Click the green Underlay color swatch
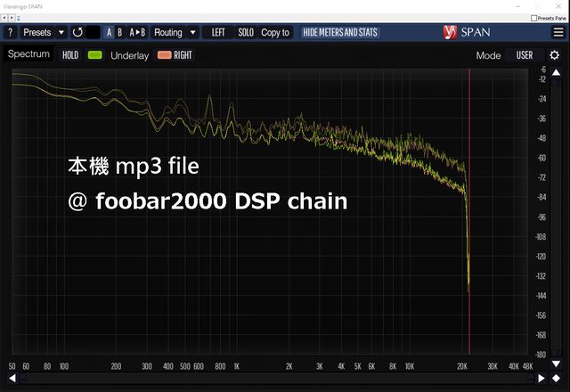 (x=96, y=55)
